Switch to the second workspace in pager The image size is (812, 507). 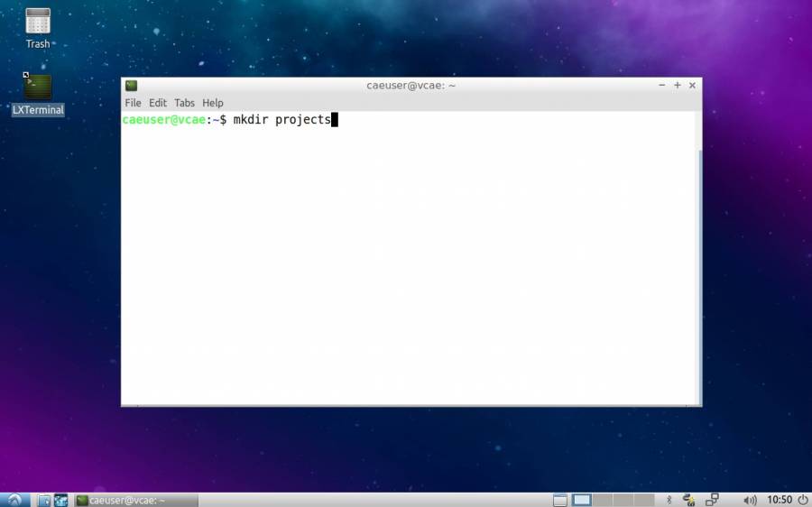point(603,500)
